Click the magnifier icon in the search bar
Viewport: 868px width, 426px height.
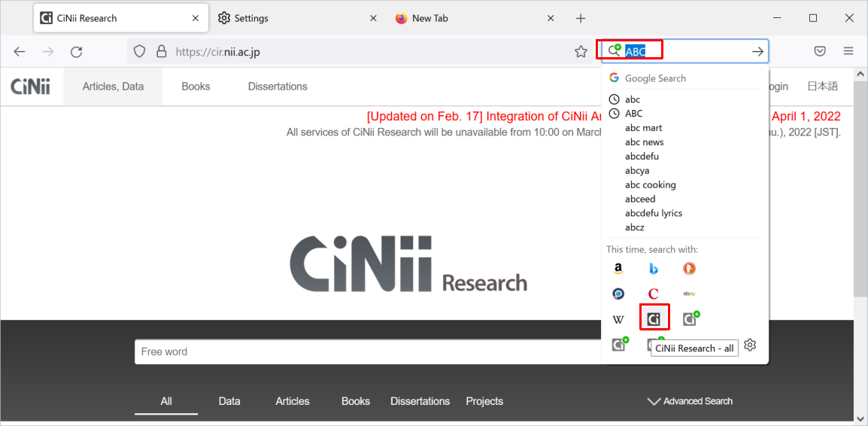point(614,51)
